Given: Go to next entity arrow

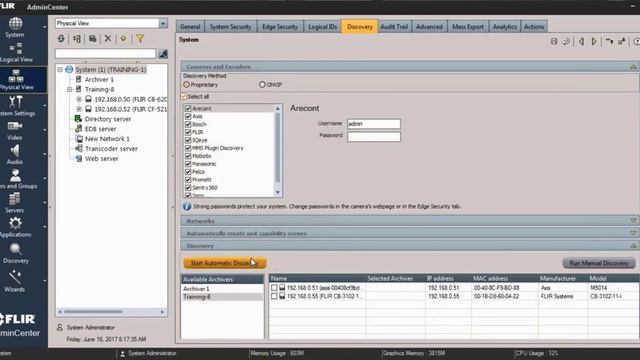Looking at the screenshot, I should (x=594, y=41).
